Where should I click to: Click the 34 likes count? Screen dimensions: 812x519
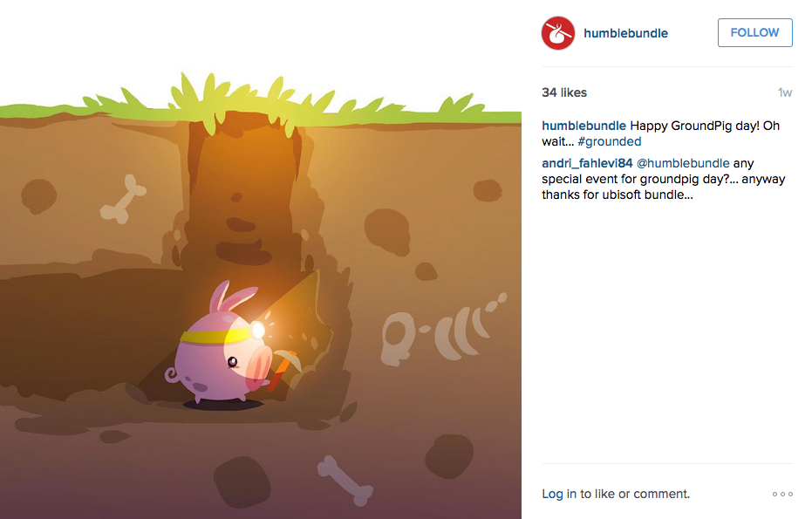point(564,92)
